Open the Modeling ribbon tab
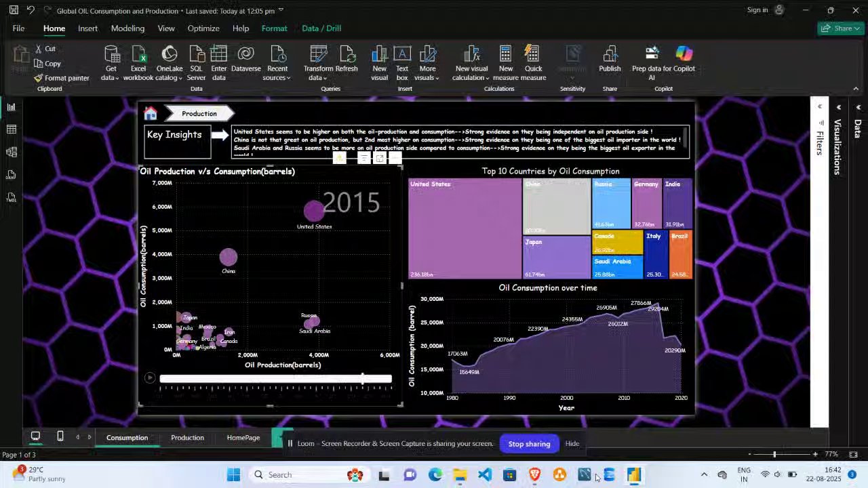 127,28
